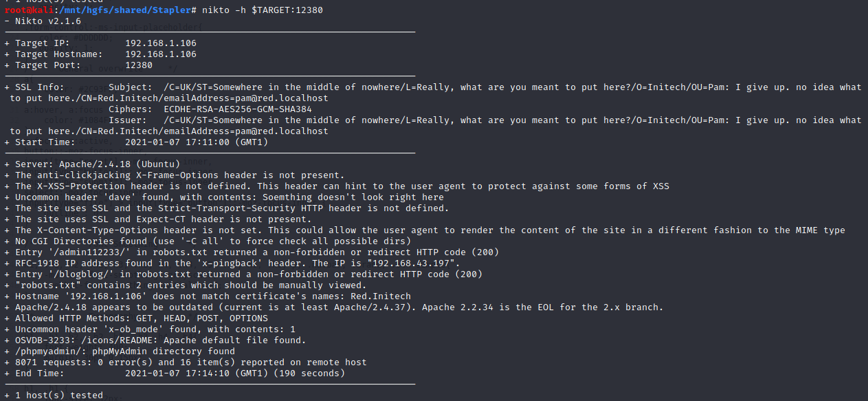Click the nikto command typed at the prompt

point(262,10)
